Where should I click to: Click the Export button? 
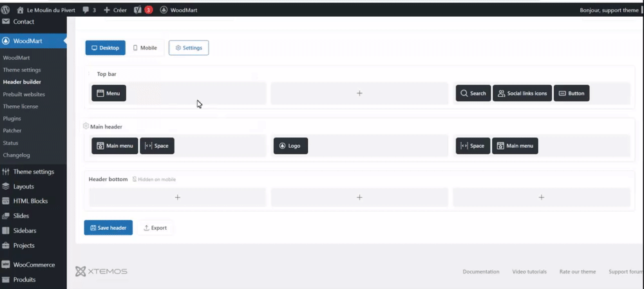pos(155,228)
